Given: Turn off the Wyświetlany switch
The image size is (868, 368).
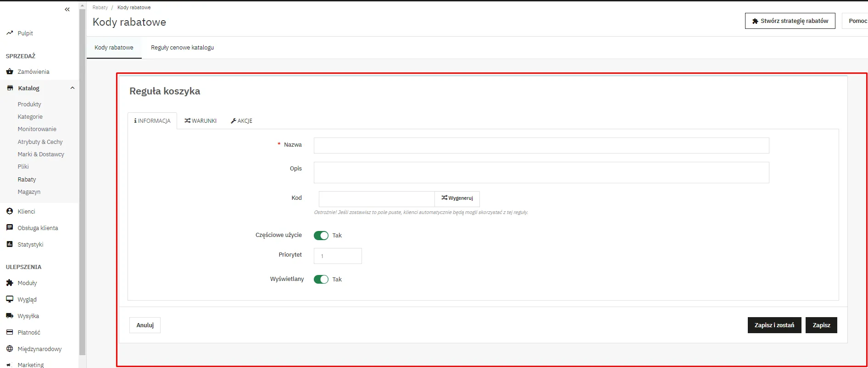Looking at the screenshot, I should (x=321, y=280).
